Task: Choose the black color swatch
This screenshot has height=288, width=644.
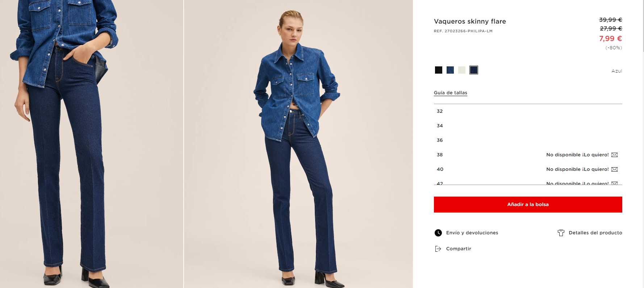Action: point(439,70)
